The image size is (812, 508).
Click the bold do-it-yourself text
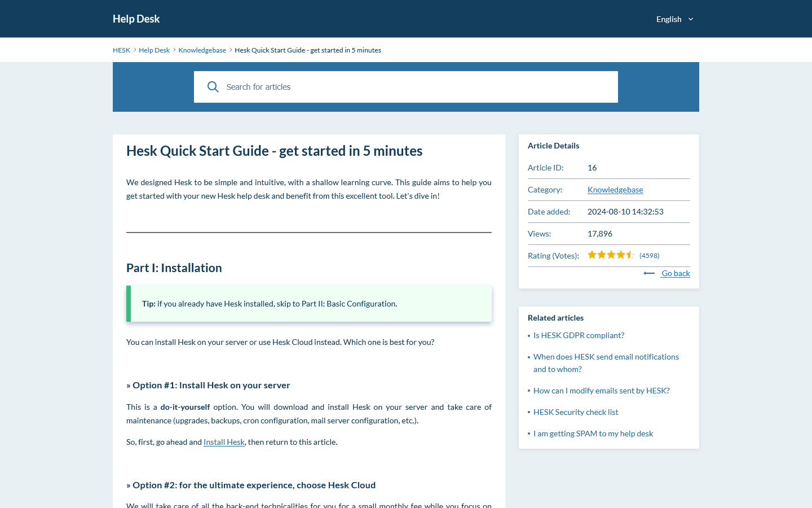tap(185, 407)
